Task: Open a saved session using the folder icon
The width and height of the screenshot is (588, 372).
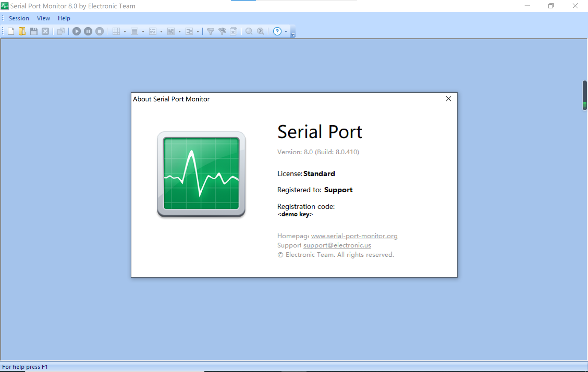Action: coord(22,31)
